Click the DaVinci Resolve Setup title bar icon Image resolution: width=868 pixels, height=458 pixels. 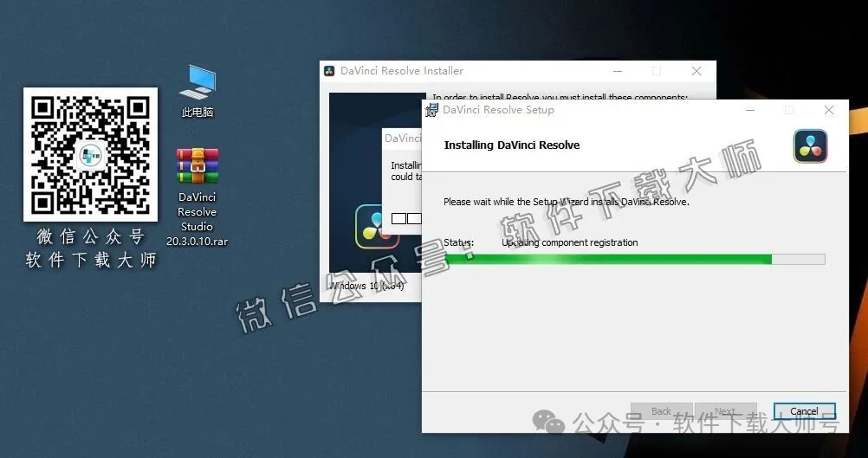pos(431,110)
